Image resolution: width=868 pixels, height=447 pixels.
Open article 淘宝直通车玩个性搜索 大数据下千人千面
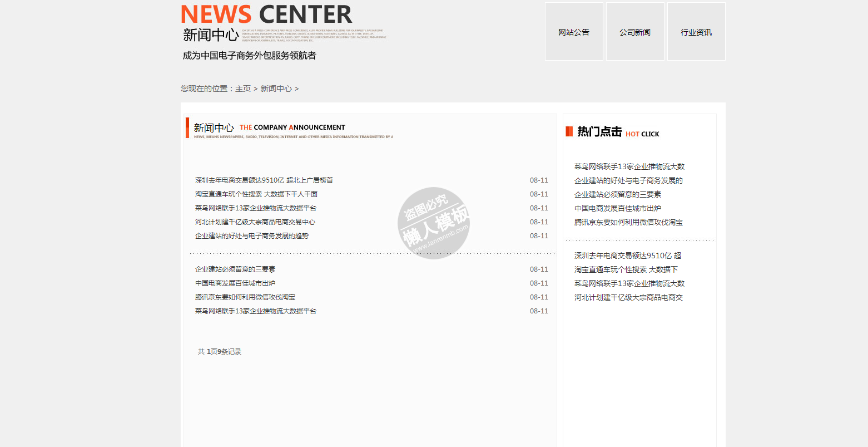[x=256, y=194]
